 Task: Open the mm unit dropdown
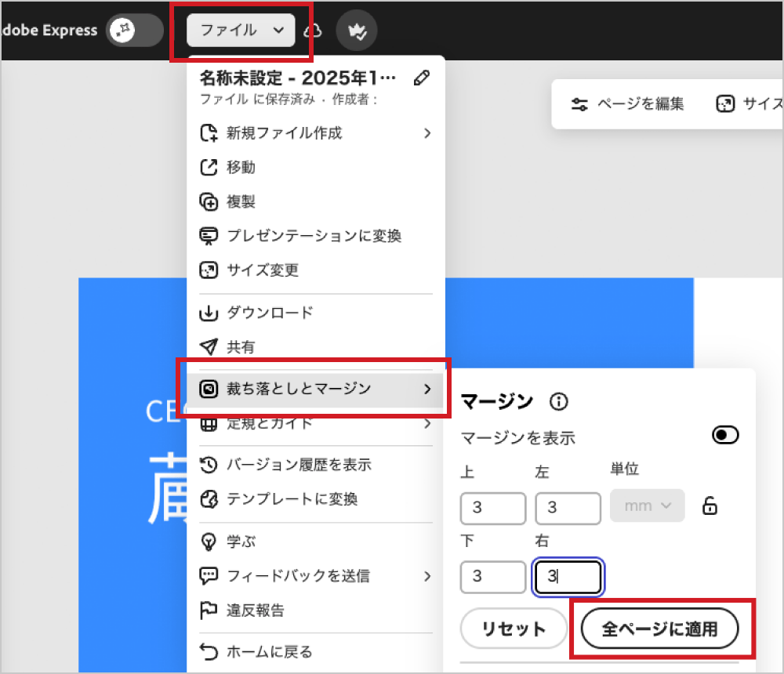tap(646, 505)
